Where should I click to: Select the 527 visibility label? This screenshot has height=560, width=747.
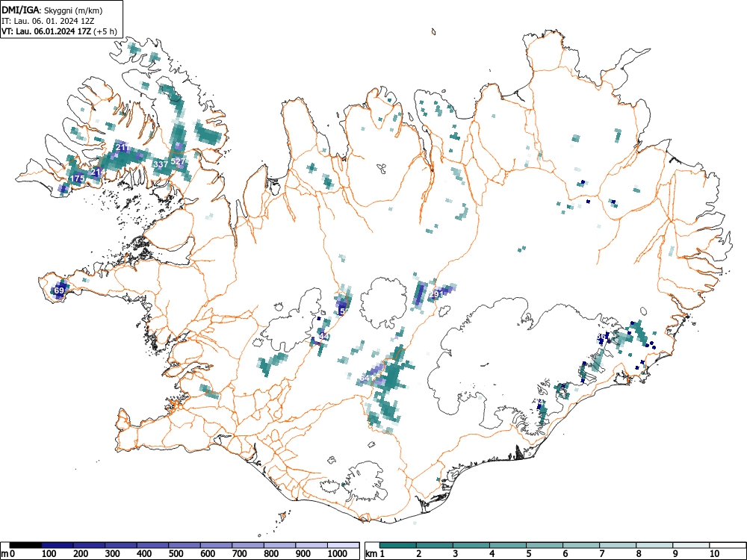tap(178, 161)
